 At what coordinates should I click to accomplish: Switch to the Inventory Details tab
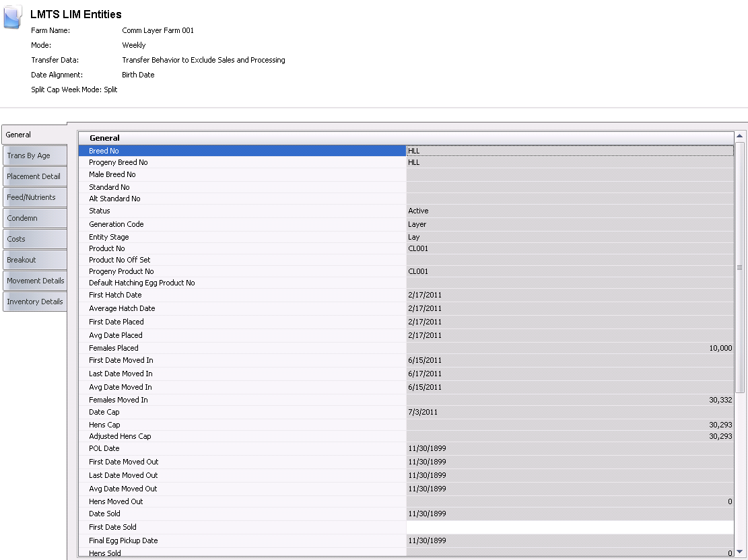(x=34, y=302)
